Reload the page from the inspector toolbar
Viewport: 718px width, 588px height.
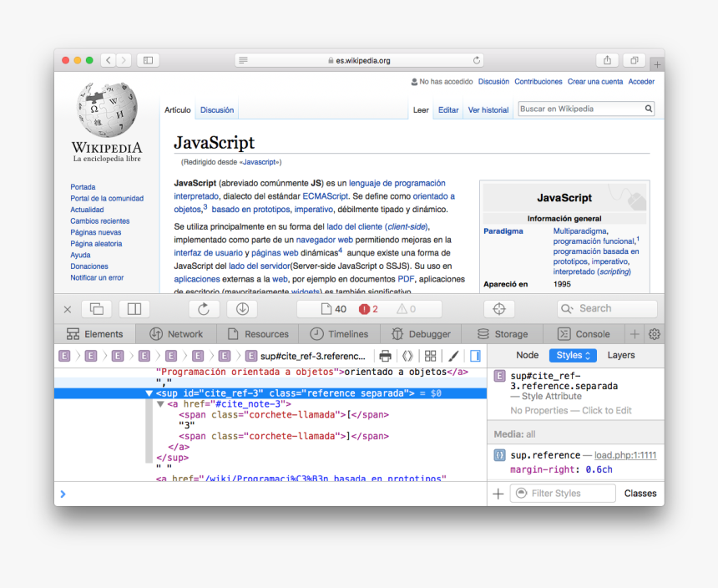tap(204, 308)
